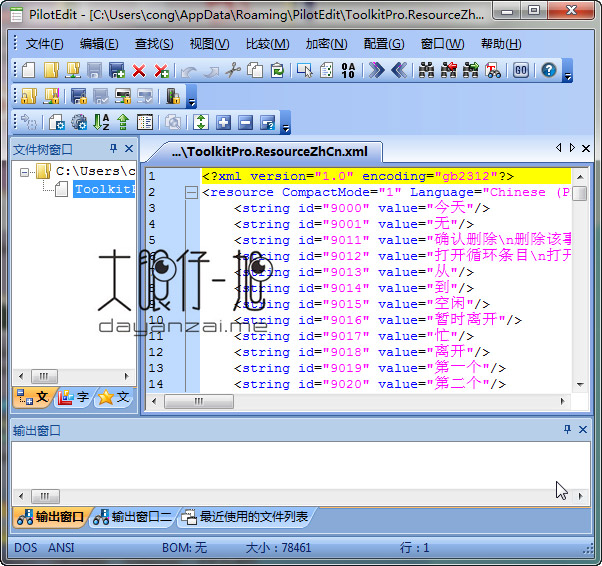Click the copy icon in the toolbar
This screenshot has height=566, width=602.
(255, 70)
